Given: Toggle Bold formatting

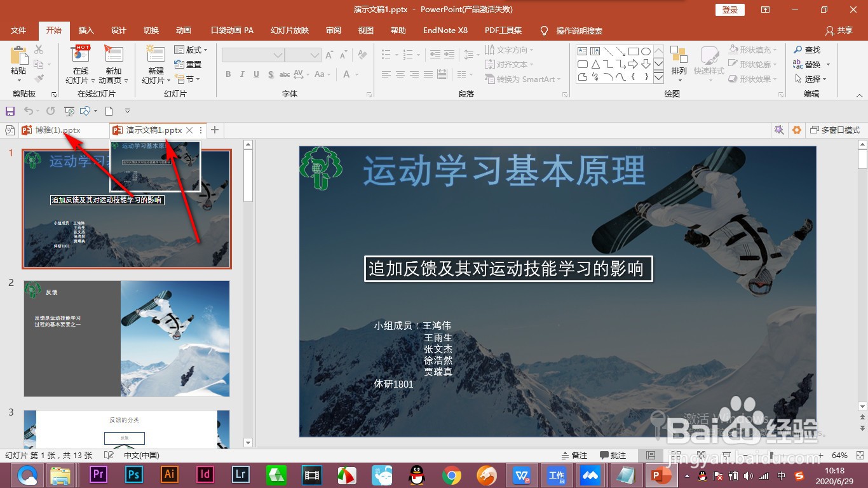Looking at the screenshot, I should tap(228, 74).
